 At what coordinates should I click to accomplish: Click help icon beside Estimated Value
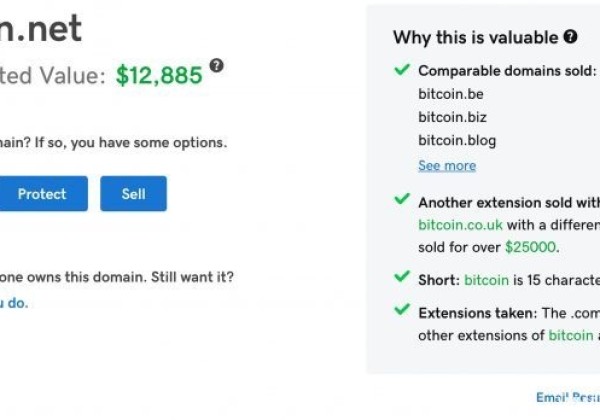click(216, 67)
